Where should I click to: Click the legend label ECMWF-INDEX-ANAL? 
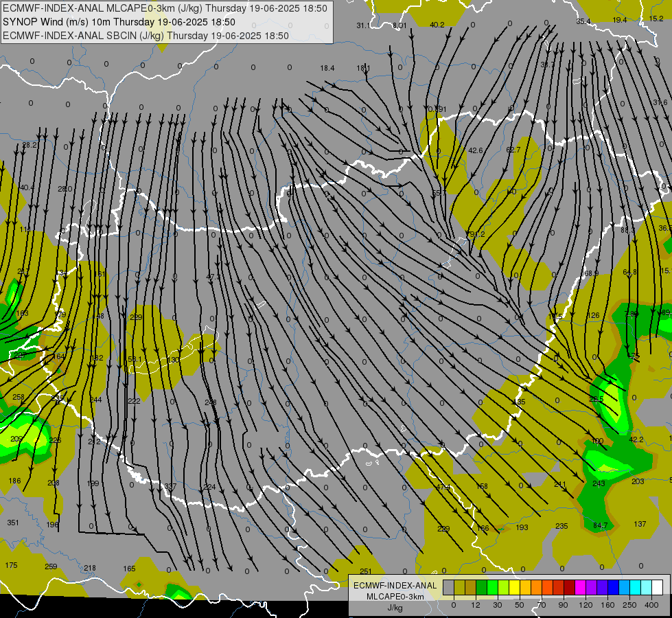tap(395, 586)
